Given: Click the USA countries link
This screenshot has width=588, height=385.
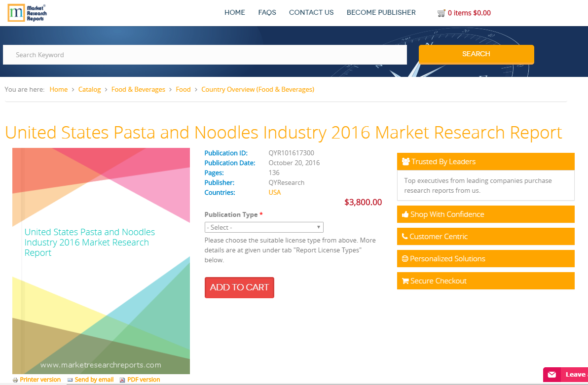Looking at the screenshot, I should point(274,192).
